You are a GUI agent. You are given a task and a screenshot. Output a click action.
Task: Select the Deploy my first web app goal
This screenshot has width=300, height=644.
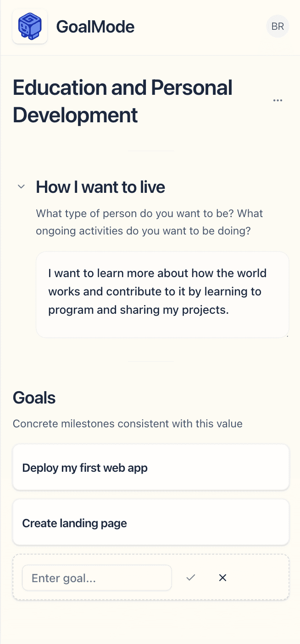151,467
